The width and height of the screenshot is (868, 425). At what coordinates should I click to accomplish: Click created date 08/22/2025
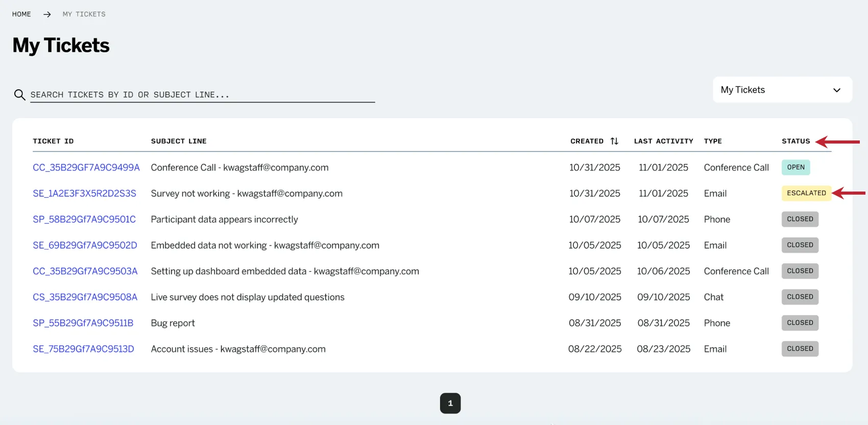[595, 349]
